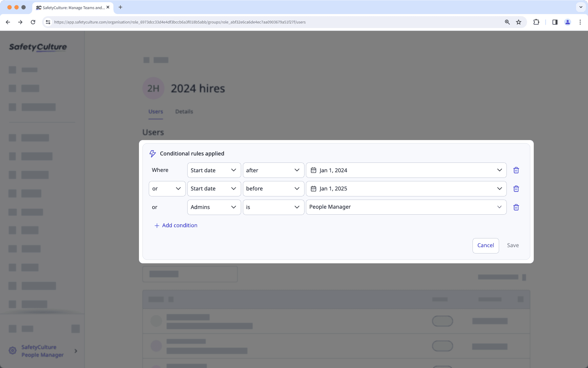
Task: Open the browser extensions puzzle icon
Action: pos(536,22)
